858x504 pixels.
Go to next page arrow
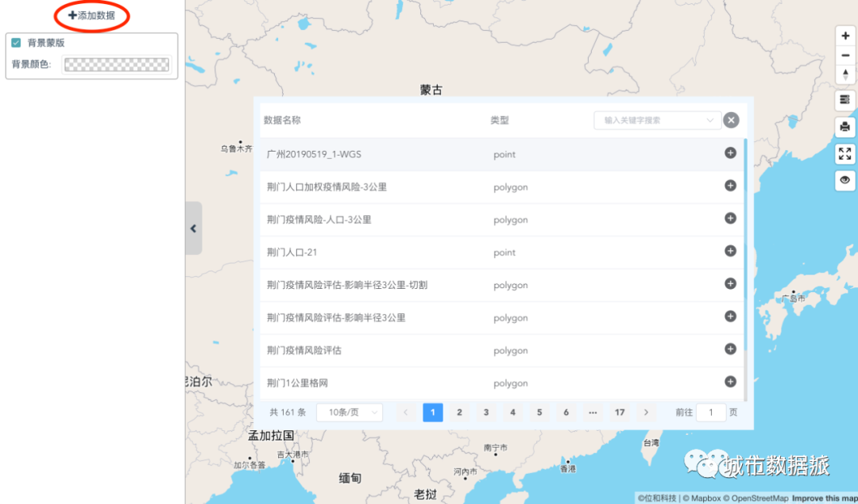646,413
